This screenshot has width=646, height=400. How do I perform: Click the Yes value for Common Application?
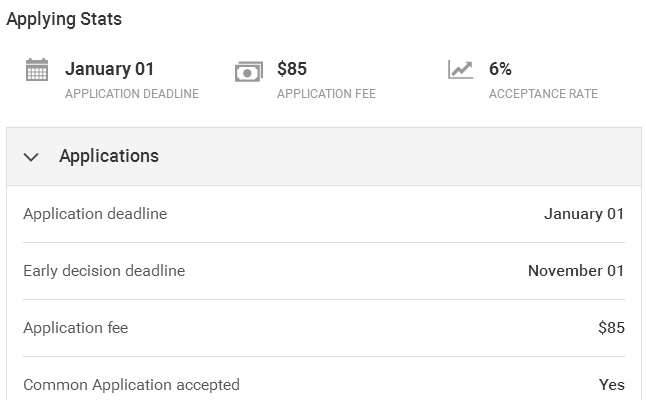coord(612,385)
